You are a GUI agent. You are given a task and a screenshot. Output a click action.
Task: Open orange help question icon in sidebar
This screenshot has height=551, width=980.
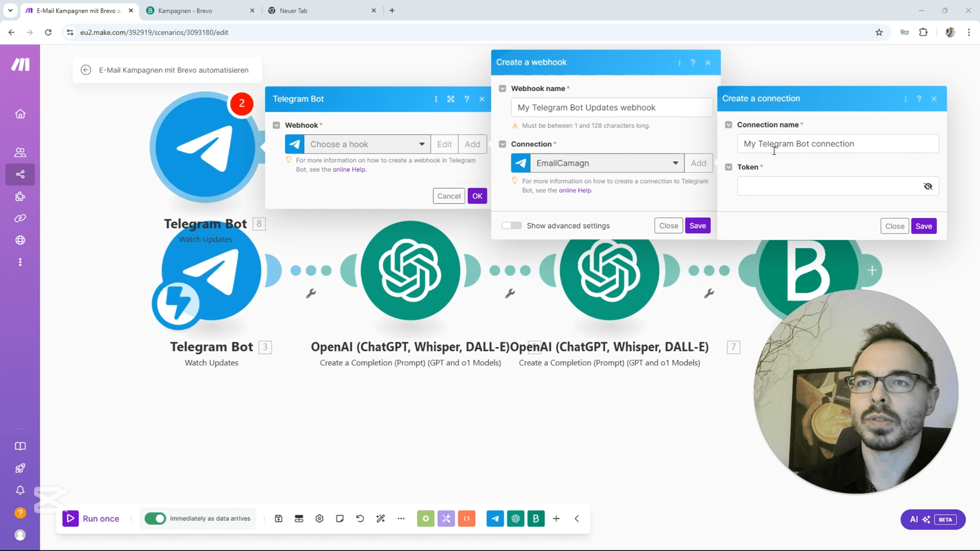pos(20,513)
